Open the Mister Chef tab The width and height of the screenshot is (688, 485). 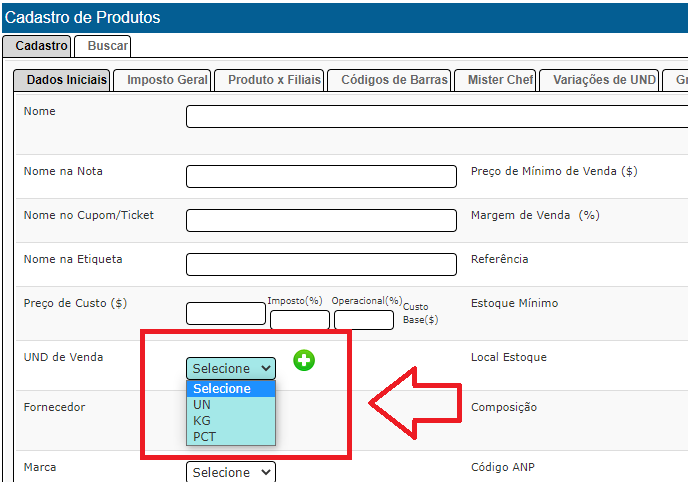pyautogui.click(x=495, y=80)
